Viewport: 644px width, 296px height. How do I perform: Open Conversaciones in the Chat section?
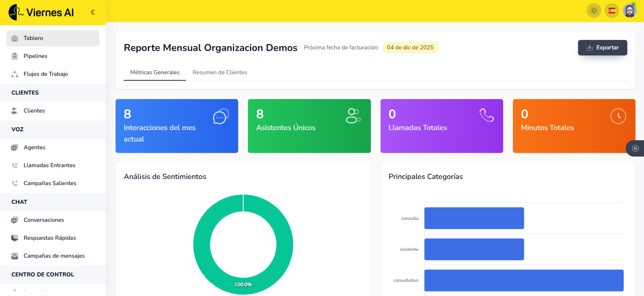click(44, 220)
